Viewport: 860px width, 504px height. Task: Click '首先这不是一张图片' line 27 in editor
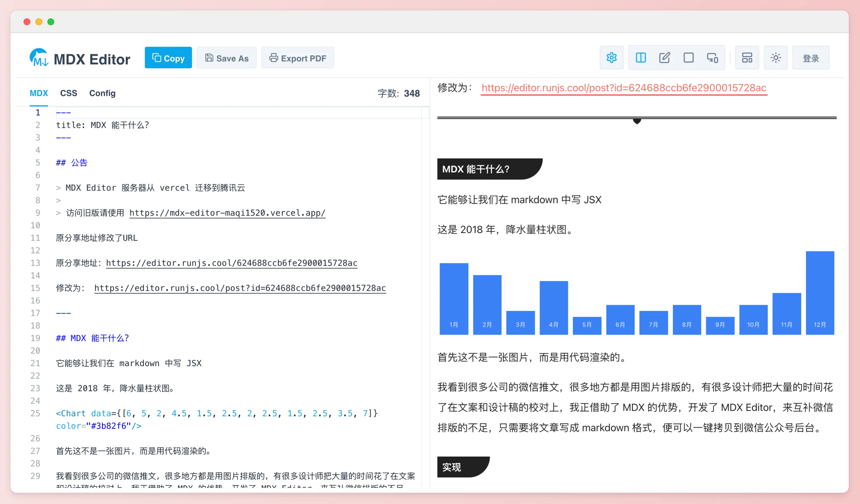134,451
